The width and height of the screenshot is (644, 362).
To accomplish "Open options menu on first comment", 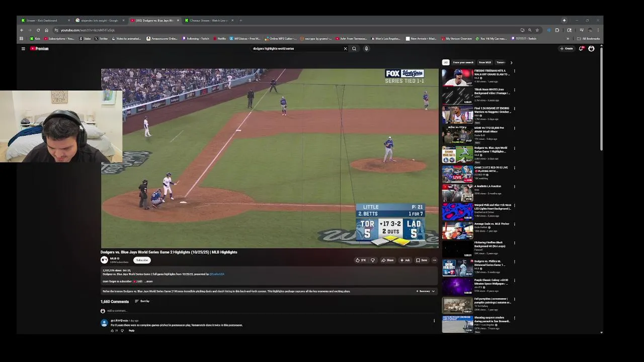I will (x=434, y=321).
